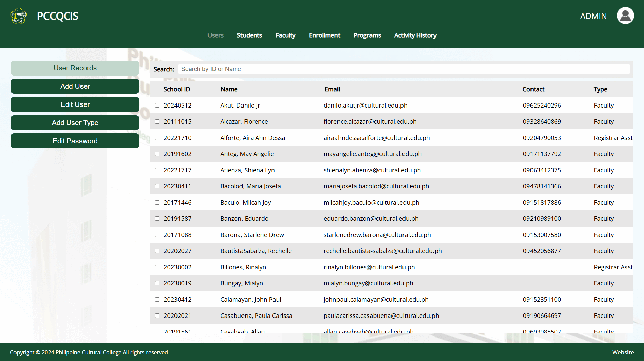Select the User Records sidebar button
The width and height of the screenshot is (644, 361).
[75, 68]
